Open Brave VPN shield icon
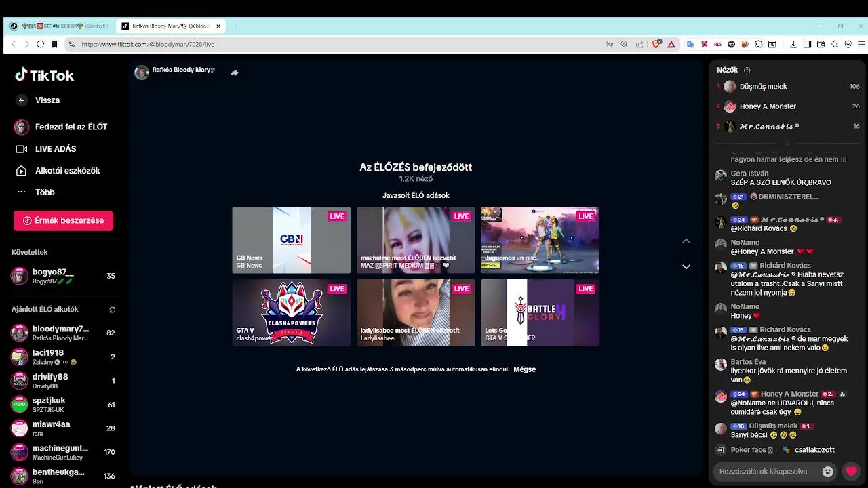 click(848, 44)
